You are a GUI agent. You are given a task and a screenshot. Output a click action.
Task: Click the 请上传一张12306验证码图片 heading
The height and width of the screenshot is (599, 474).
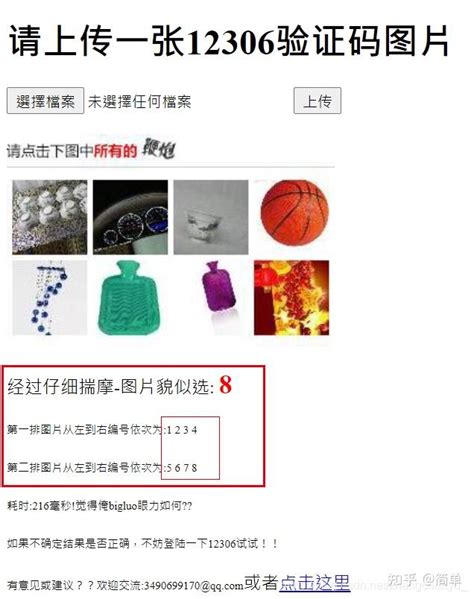tap(228, 41)
